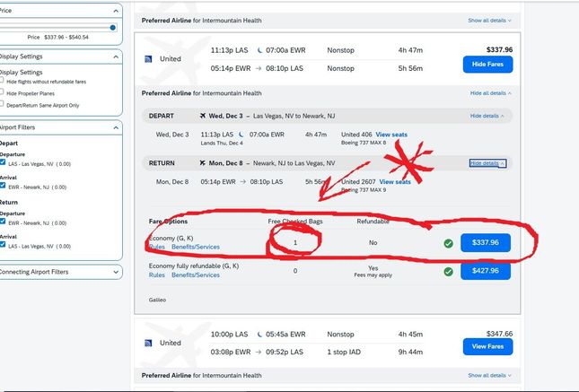The image size is (579, 392).
Task: Click overnight moon icon on 11:13p LAS summary
Action: (x=259, y=50)
